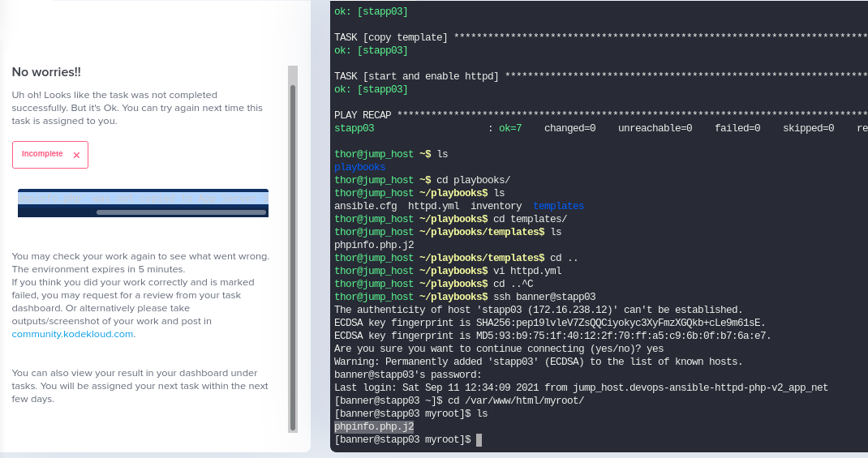Click 'PLAY RECAP' line in terminal
The image size is (868, 458).
click(600, 115)
